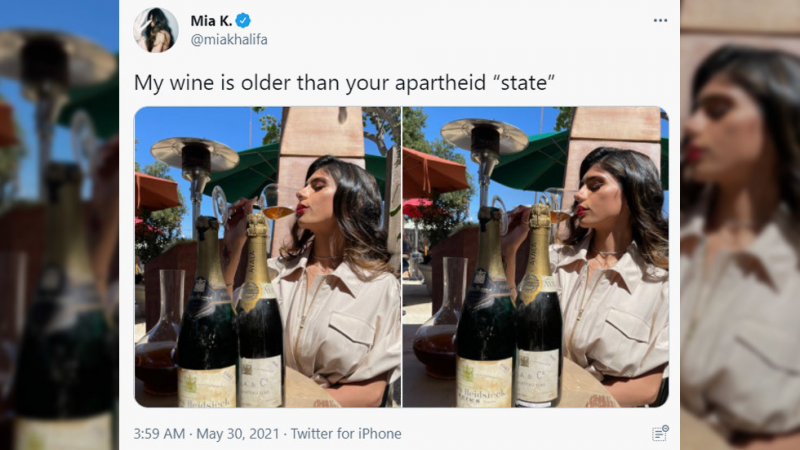Click the blurred bottle background on the left
Viewport: 800px width, 450px height.
(59, 225)
